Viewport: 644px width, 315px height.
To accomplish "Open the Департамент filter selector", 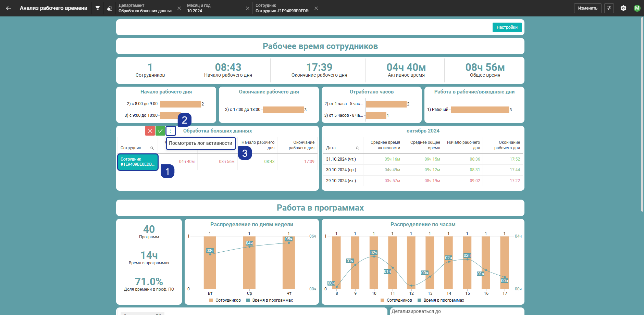I will click(x=145, y=8).
